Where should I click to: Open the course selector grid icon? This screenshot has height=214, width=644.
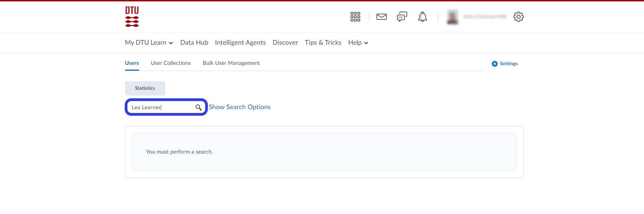(x=355, y=17)
